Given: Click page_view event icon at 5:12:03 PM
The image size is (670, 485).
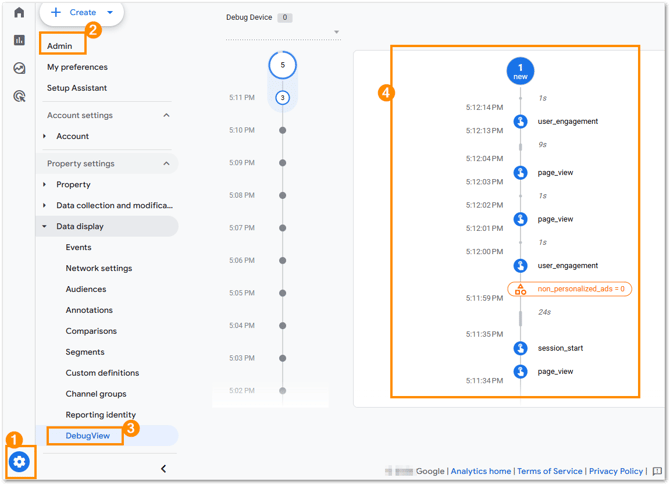Looking at the screenshot, I should (x=520, y=173).
